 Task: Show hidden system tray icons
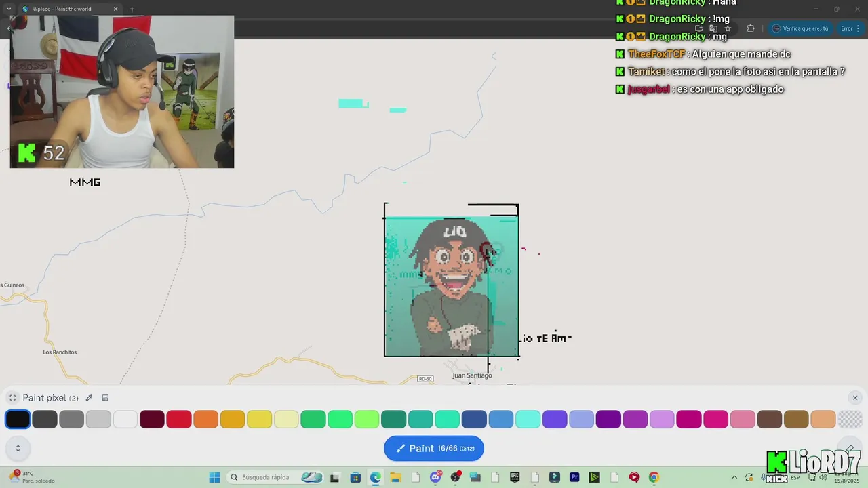pos(734,477)
